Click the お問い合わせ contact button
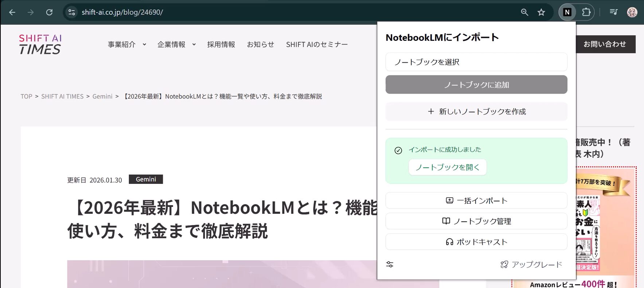The height and width of the screenshot is (288, 644). (605, 44)
